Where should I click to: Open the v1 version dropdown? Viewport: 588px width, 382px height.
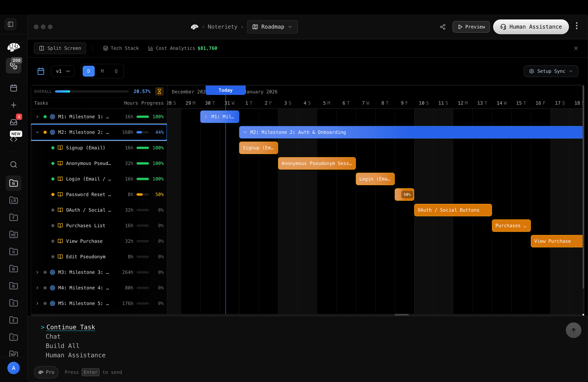click(x=63, y=71)
